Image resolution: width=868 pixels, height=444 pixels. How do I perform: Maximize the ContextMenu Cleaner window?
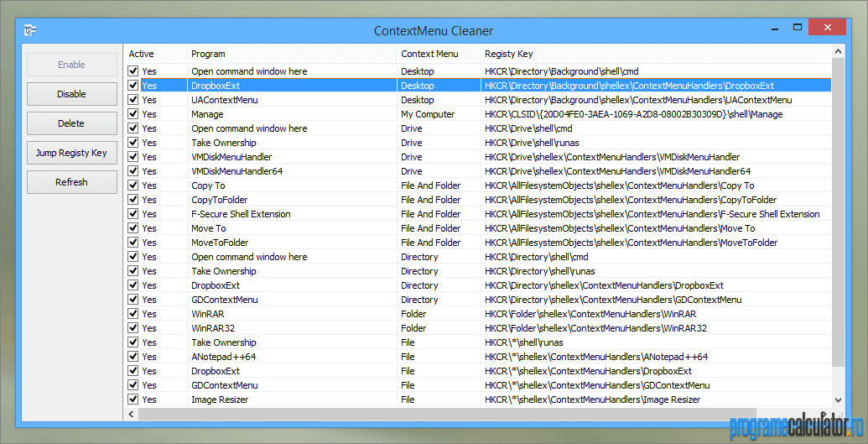tap(798, 27)
